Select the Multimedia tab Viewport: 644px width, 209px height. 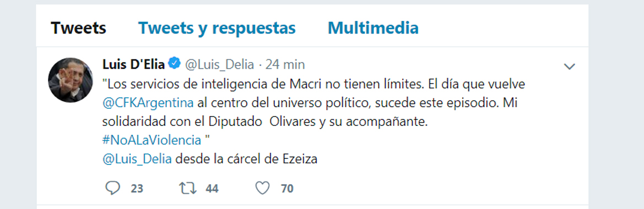[x=373, y=28]
